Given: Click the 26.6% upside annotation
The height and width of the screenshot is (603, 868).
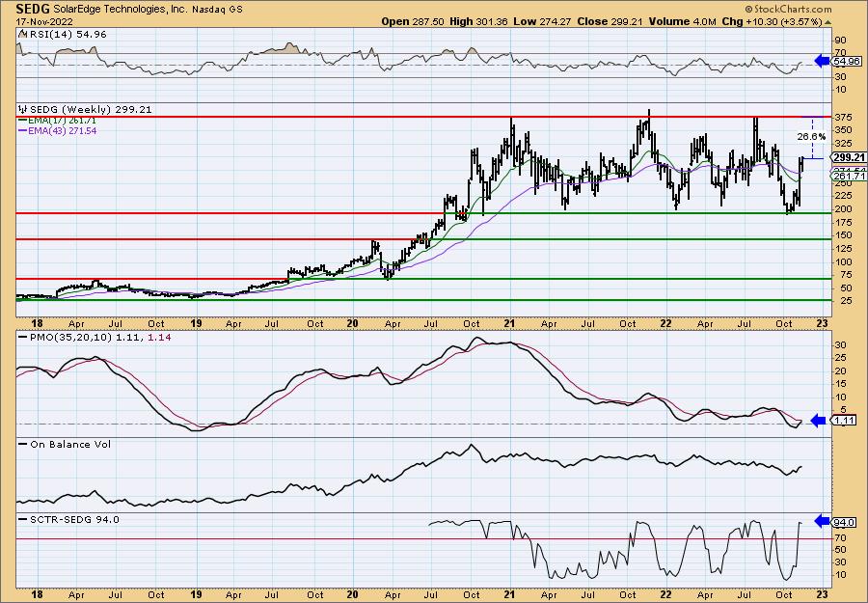Looking at the screenshot, I should (811, 136).
